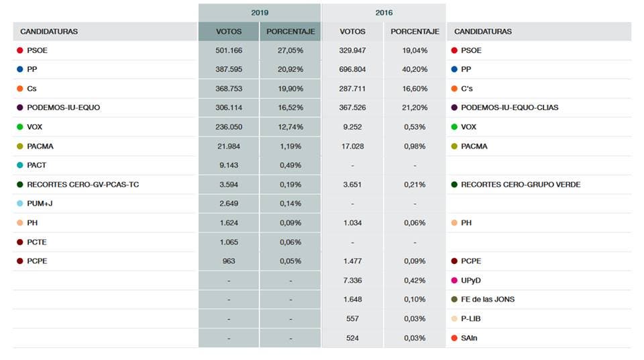Click the blue PP party dot on left
Screen dimensions: 644x360
tap(20, 69)
